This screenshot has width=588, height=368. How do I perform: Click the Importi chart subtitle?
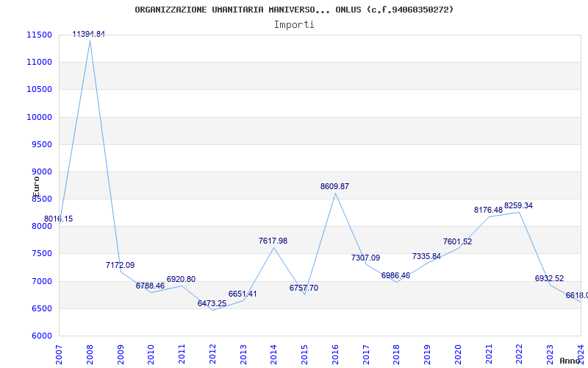coord(294,25)
